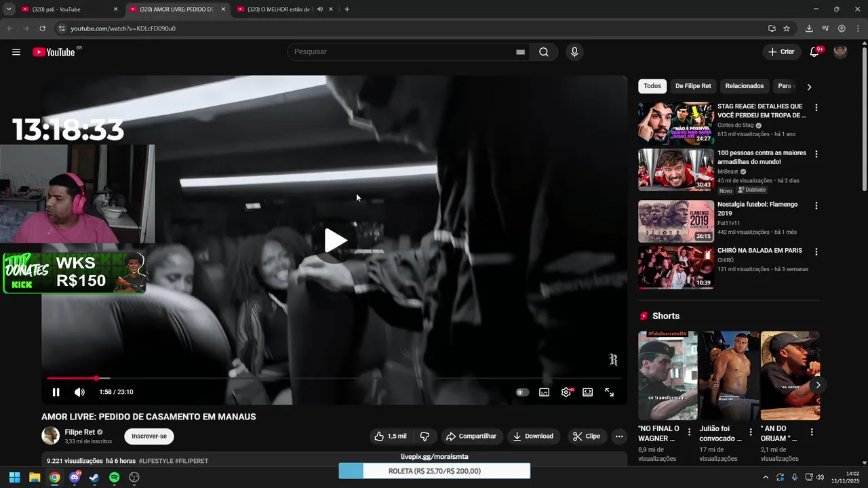This screenshot has height=488, width=868.
Task: Start voice search with microphone
Action: pos(574,52)
